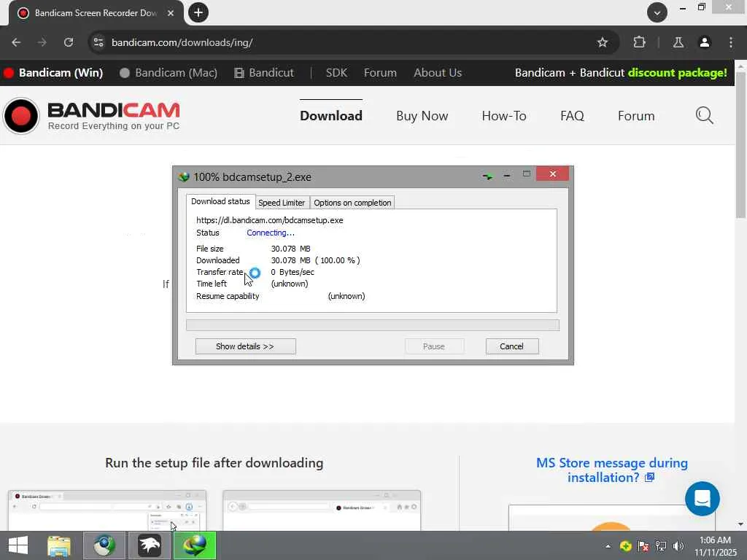Open Internet Download Manager taskbar icon
Viewport: 747px width, 560px height.
(x=195, y=545)
